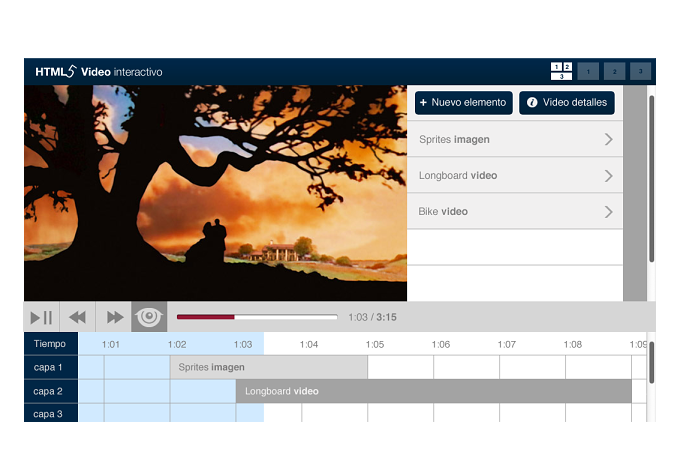Screen dimensions: 680x455
Task: Open the Sprites imagen list item
Action: [515, 139]
